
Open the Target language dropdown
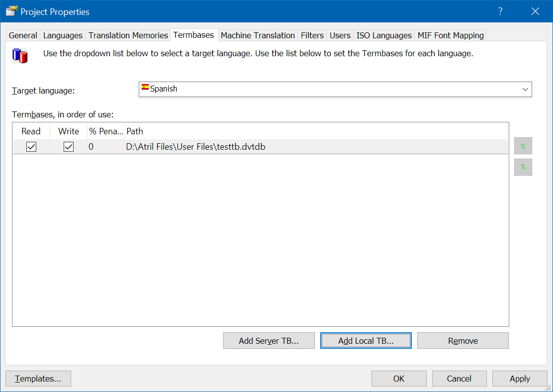pyautogui.click(x=525, y=89)
